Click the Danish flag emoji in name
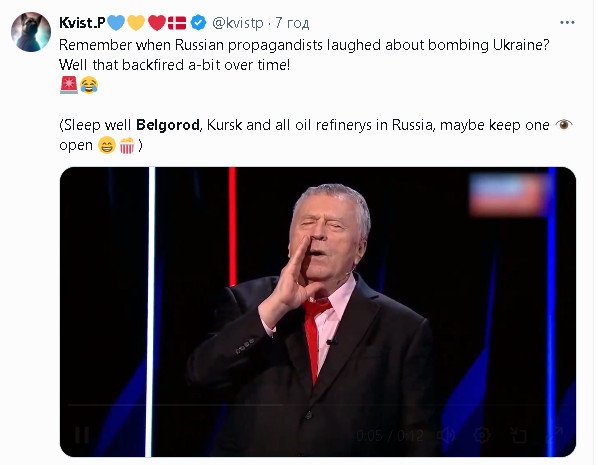 (x=176, y=23)
